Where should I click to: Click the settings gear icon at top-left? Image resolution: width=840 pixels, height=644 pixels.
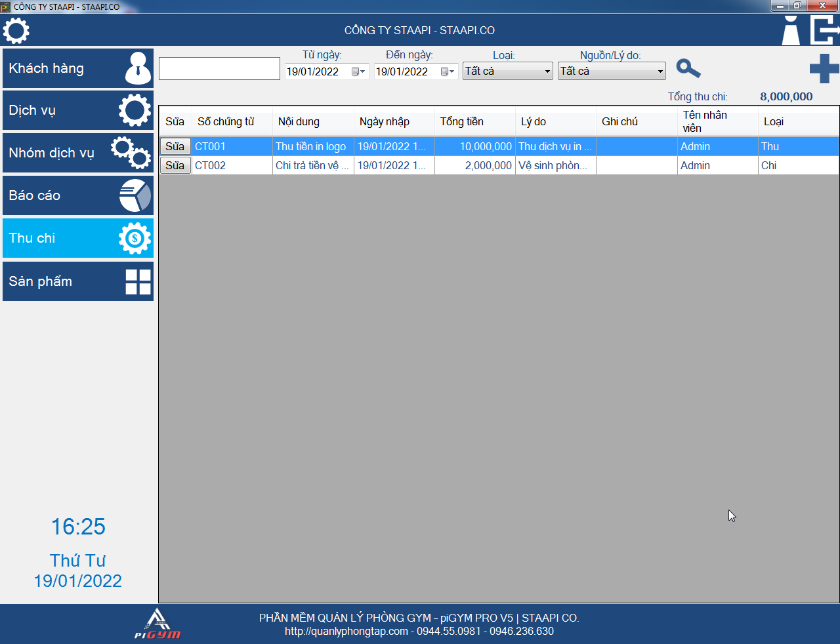(x=16, y=31)
